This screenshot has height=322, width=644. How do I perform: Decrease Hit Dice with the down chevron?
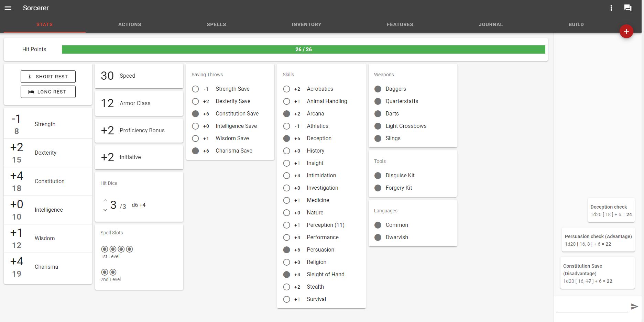click(x=106, y=210)
